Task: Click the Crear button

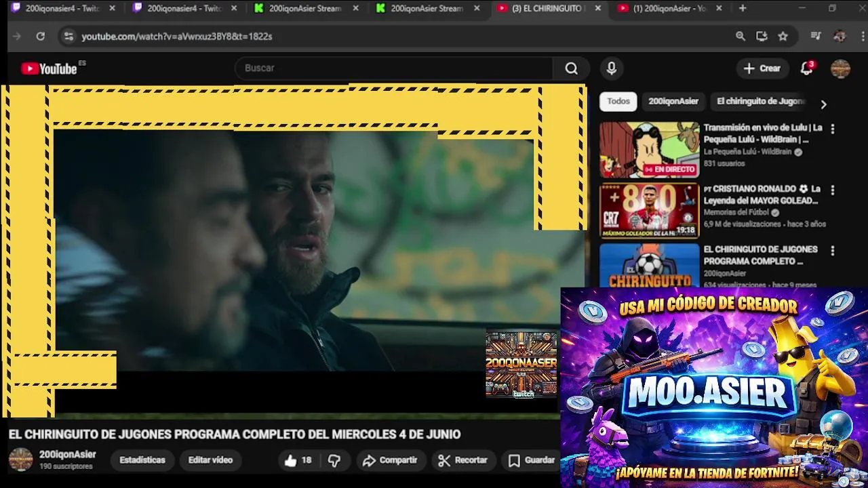Action: pyautogui.click(x=762, y=68)
